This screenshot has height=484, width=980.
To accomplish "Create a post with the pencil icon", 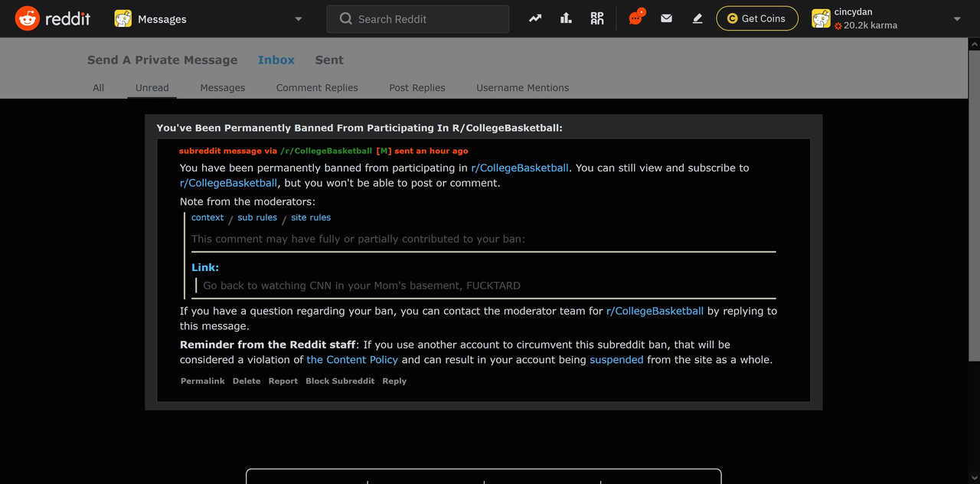I will click(x=697, y=18).
